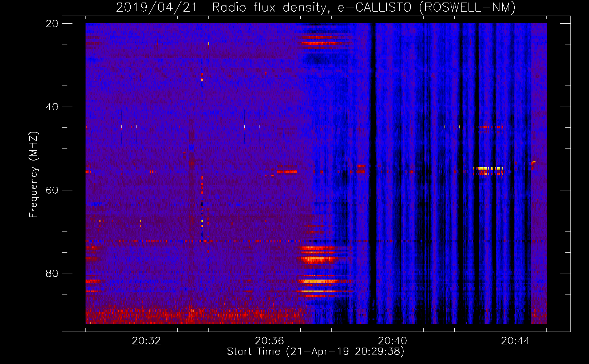Click the 'Start Time (21-Apr-19 20:29:38)' label
589x364 pixels.
coord(316,352)
